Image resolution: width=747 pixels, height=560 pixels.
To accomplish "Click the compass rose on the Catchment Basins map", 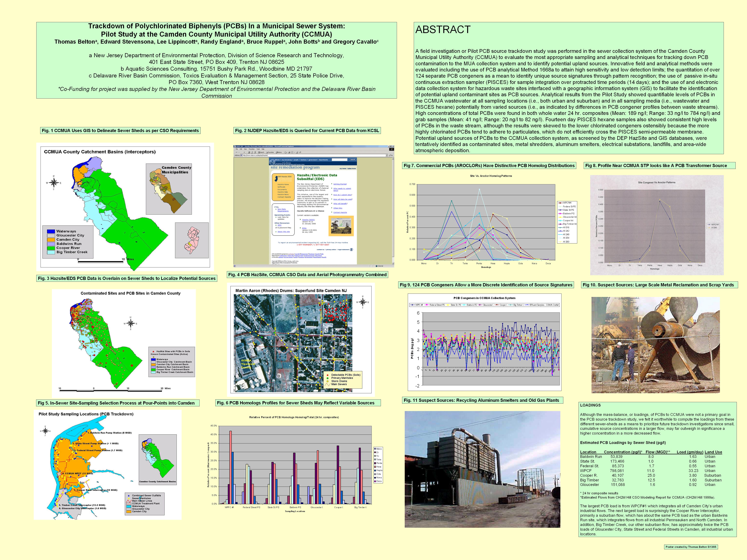I will [53, 183].
